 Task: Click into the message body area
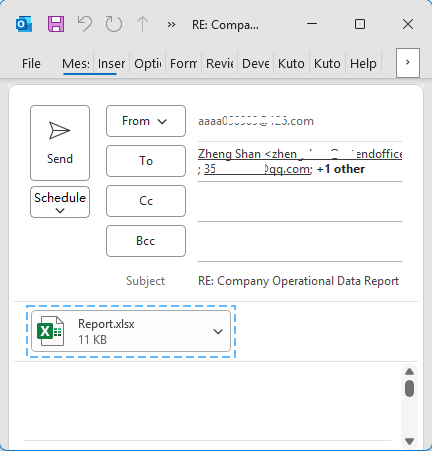point(207,403)
